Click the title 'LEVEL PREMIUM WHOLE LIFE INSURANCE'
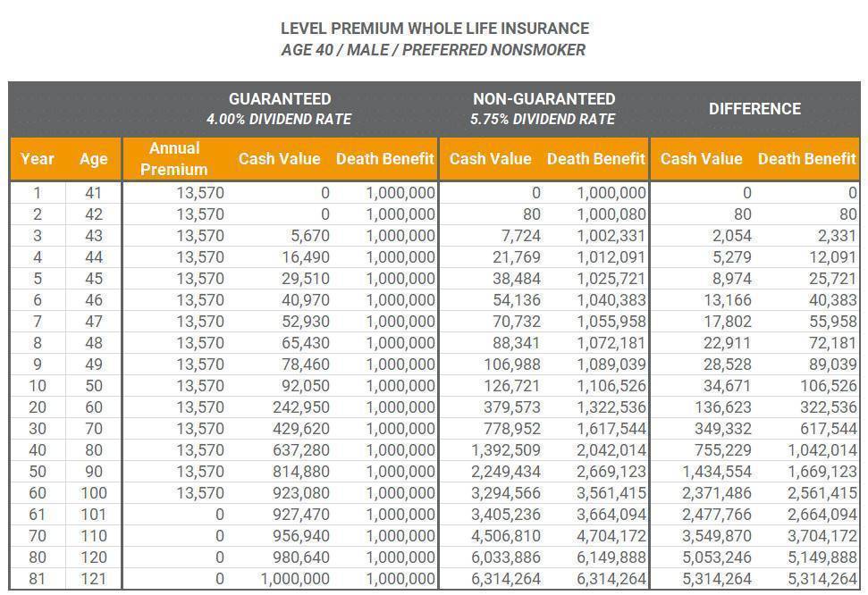The width and height of the screenshot is (868, 595). (434, 29)
